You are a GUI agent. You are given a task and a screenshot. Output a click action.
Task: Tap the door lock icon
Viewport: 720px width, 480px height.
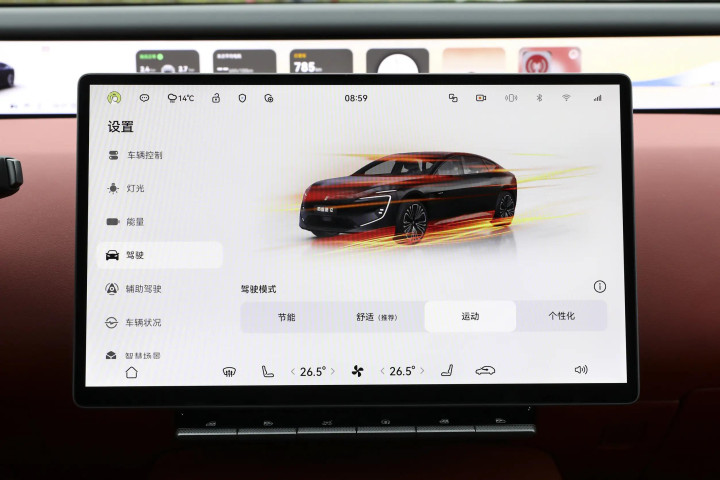[216, 98]
